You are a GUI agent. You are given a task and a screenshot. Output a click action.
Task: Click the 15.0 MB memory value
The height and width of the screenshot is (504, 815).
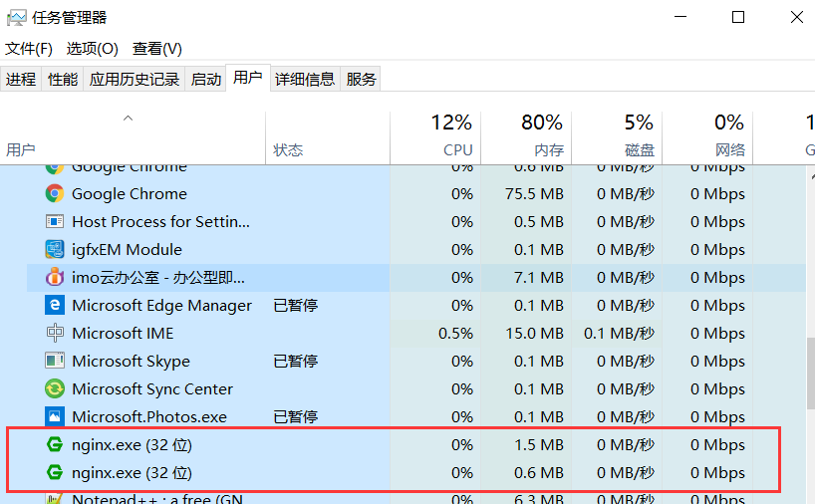click(x=534, y=333)
